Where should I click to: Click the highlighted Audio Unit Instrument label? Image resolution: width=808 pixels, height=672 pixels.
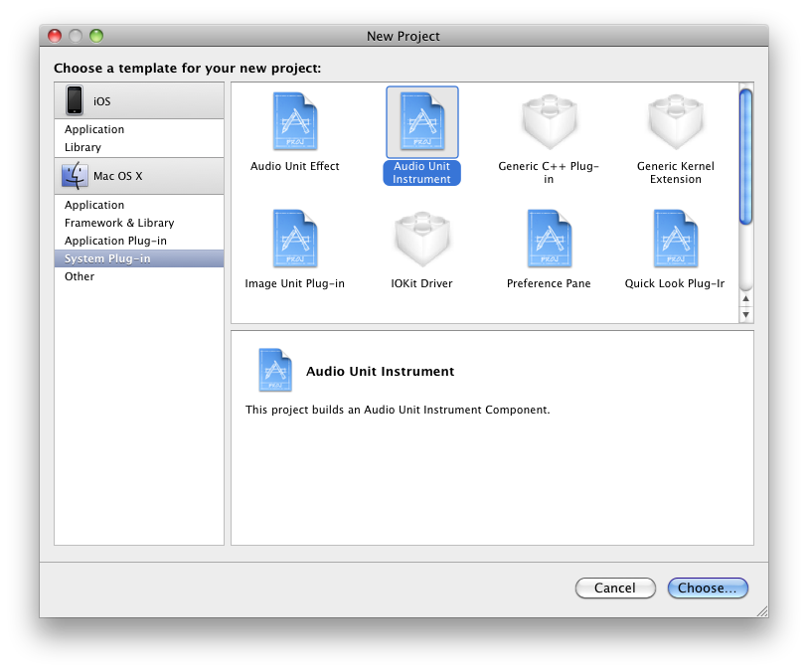point(422,173)
